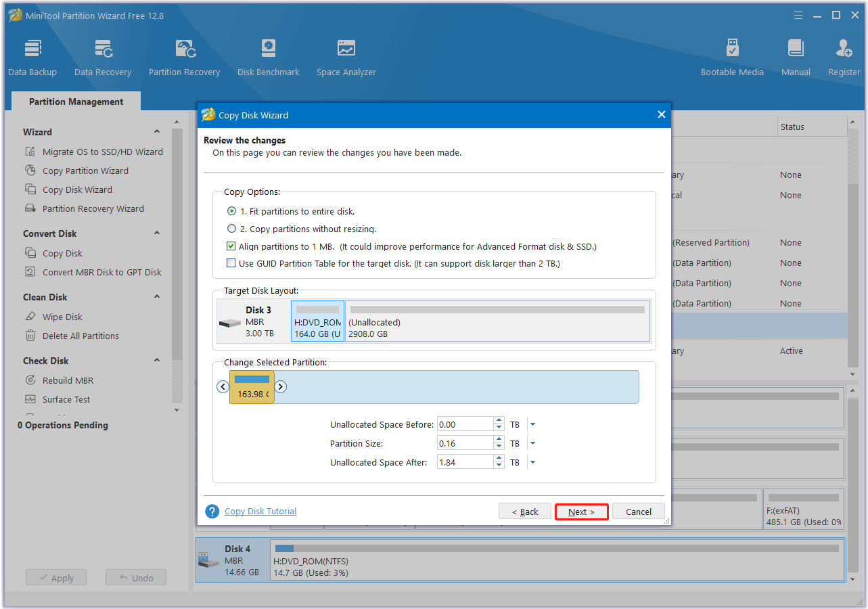Open the Manual

(796, 58)
